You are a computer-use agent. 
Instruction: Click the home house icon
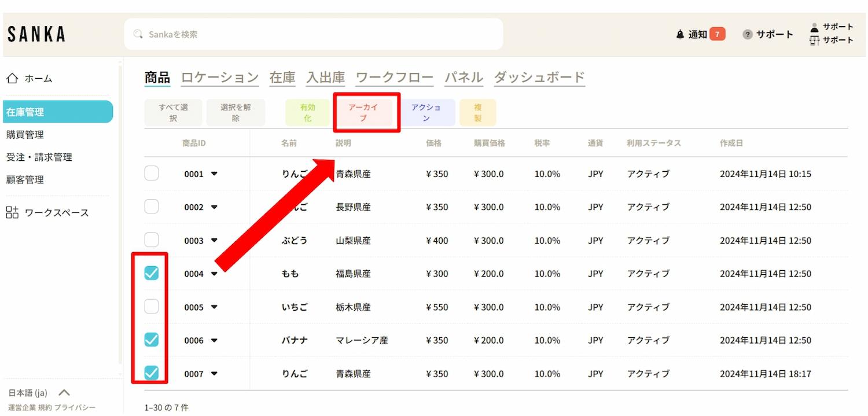[12, 78]
